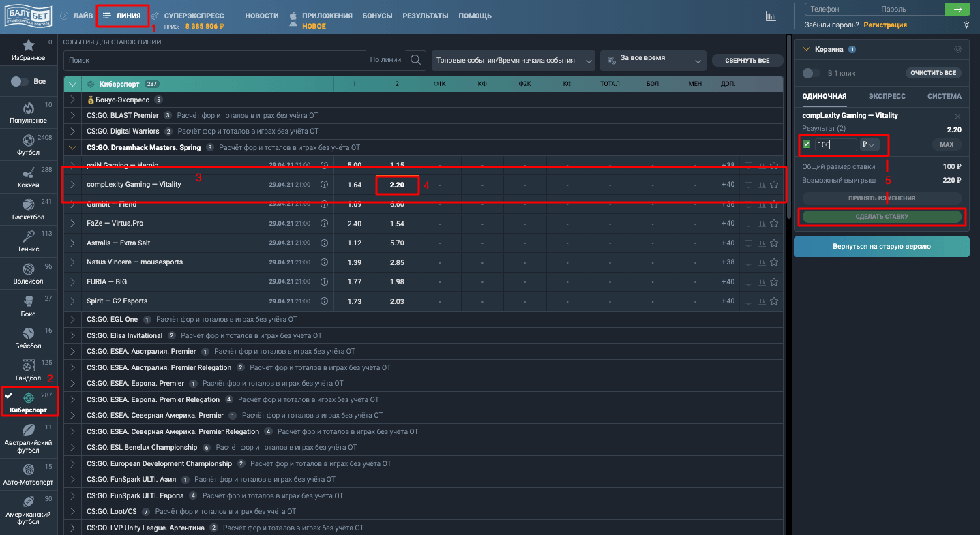Open bet slip settings gear
This screenshot has width=980, height=535.
tap(957, 50)
